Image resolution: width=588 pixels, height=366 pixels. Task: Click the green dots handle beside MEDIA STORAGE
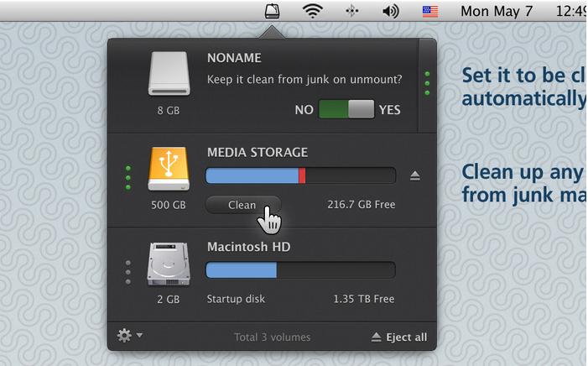click(x=128, y=178)
